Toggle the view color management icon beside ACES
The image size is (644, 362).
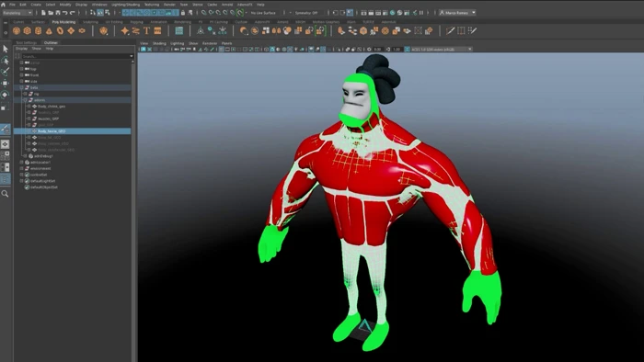(407, 50)
